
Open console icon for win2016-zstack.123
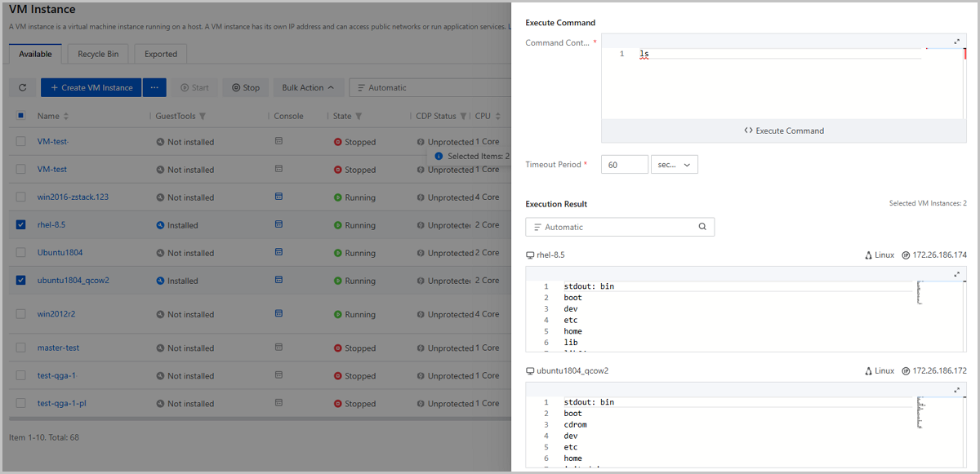278,197
